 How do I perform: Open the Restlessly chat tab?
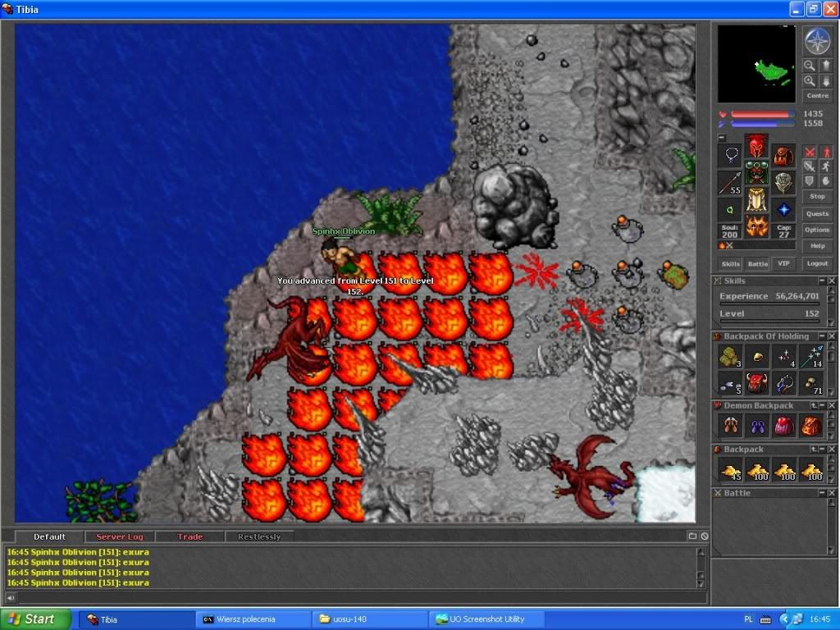[259, 536]
